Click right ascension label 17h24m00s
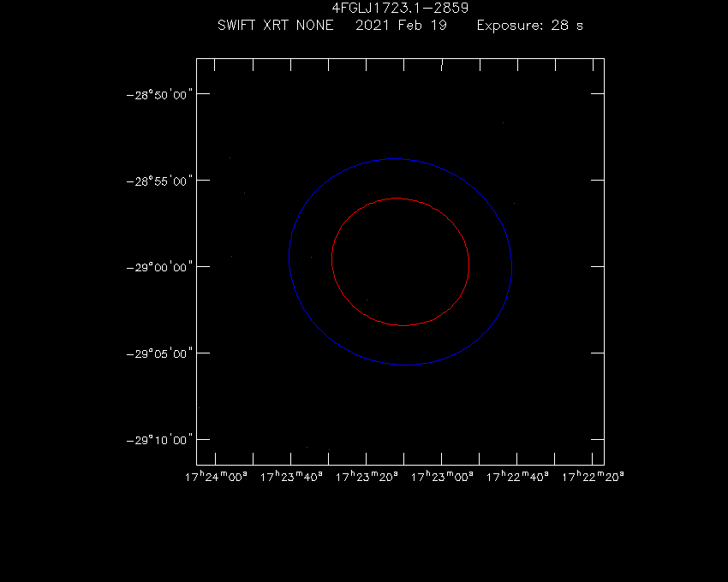728x582 pixels. coord(216,477)
